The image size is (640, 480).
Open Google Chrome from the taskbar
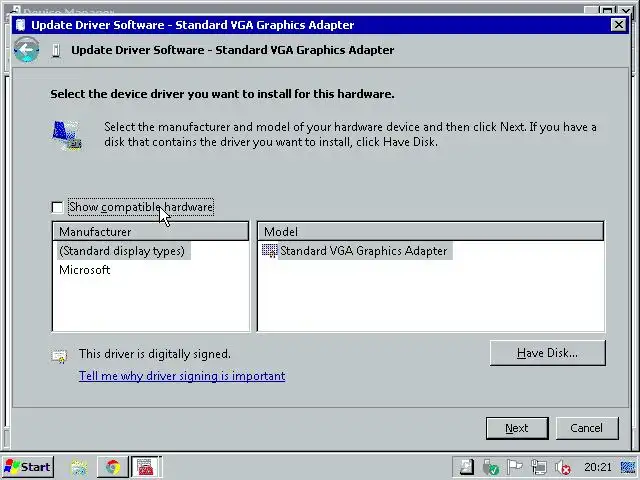point(113,467)
